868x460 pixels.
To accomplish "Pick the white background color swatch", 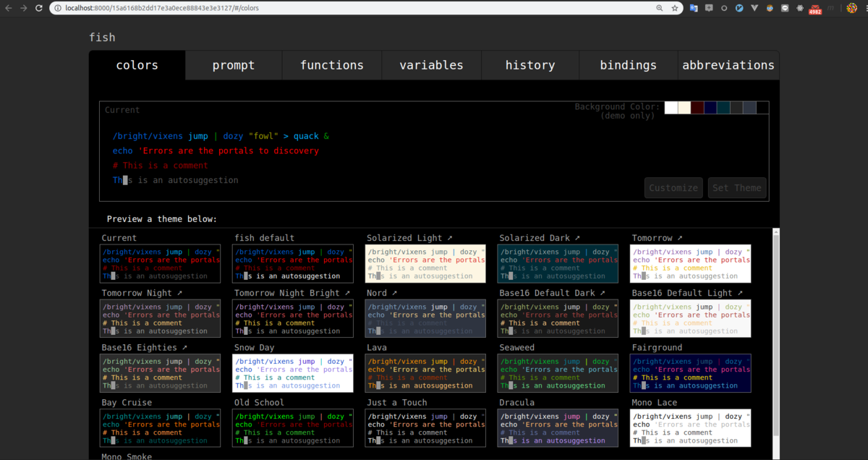I will (671, 108).
